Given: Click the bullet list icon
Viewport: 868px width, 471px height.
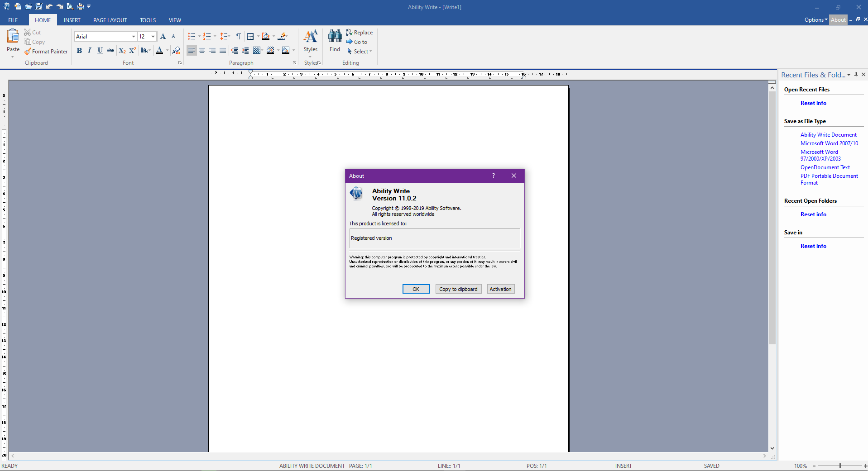Looking at the screenshot, I should click(192, 36).
